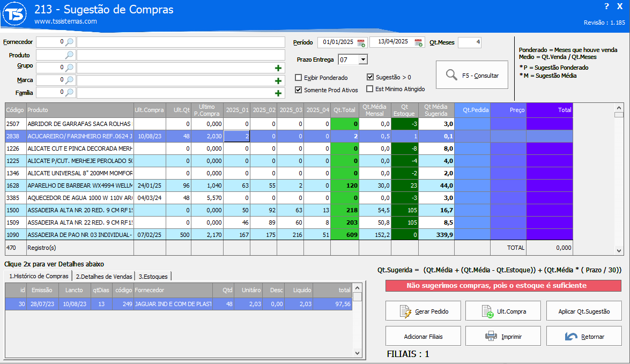The height and width of the screenshot is (364, 630).
Task: Expand the Prazo Entrega dropdown
Action: pos(362,60)
